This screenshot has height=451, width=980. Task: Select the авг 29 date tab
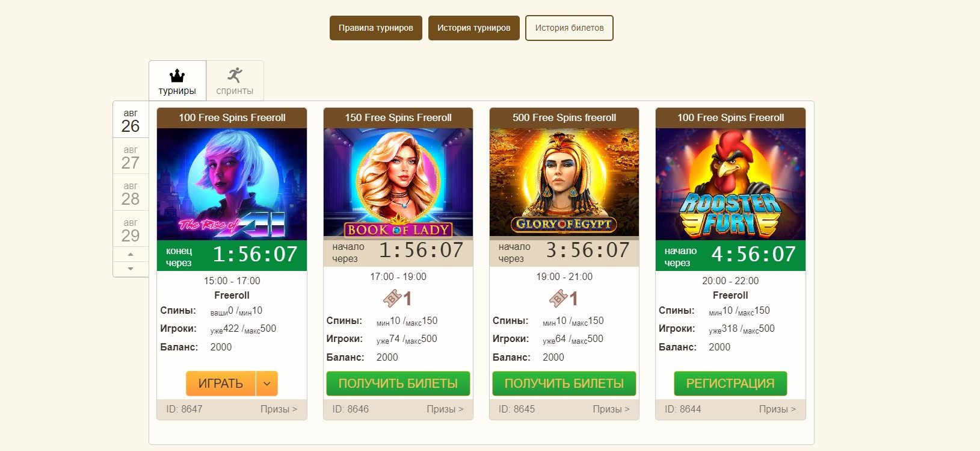pyautogui.click(x=131, y=229)
